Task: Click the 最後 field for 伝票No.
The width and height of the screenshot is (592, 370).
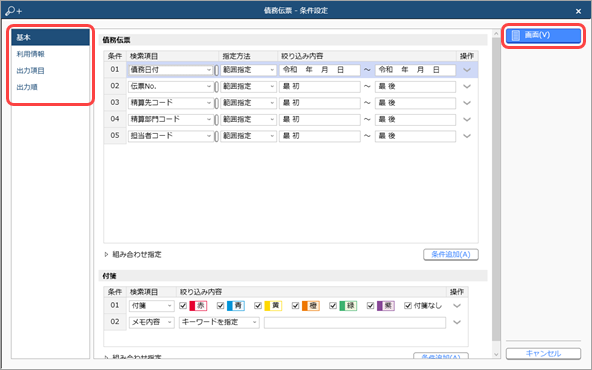Action: 415,86
